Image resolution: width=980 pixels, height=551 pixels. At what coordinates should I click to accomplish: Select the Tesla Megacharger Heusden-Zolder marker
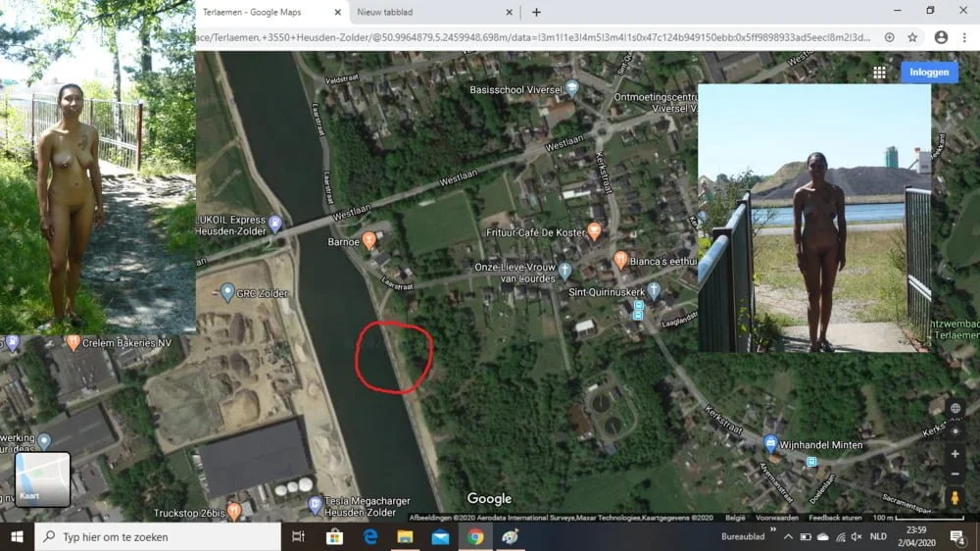pyautogui.click(x=315, y=504)
